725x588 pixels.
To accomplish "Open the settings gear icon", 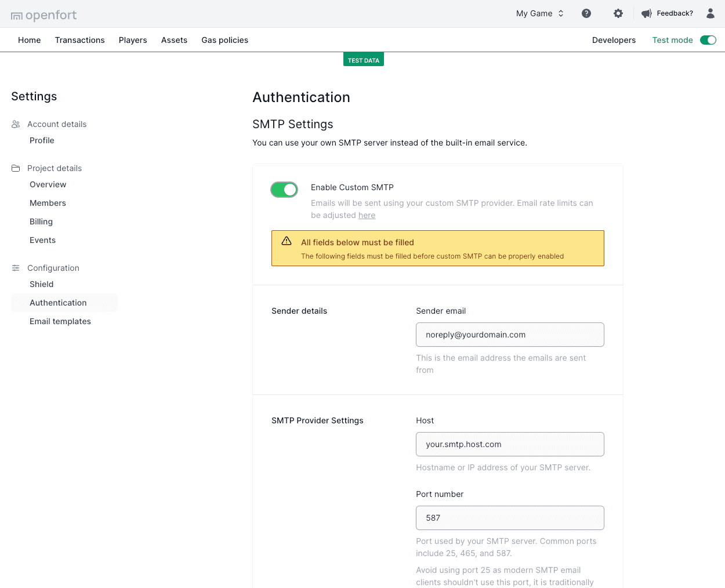I will [618, 13].
